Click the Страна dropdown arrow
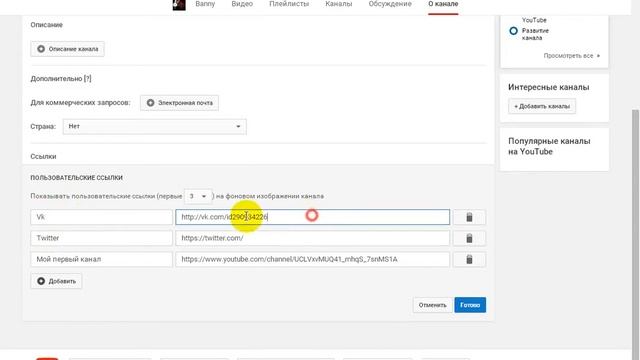Screen dimensions: 640x360 238,127
